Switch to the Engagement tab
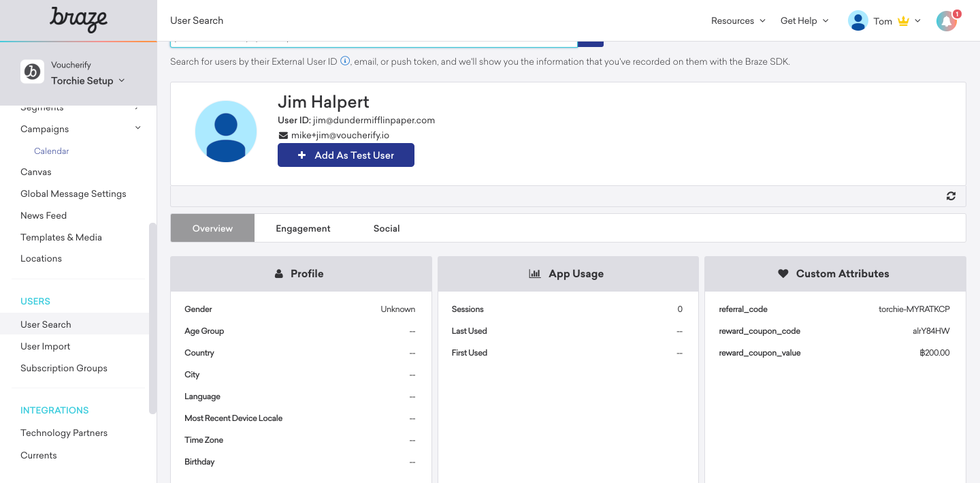 (303, 228)
